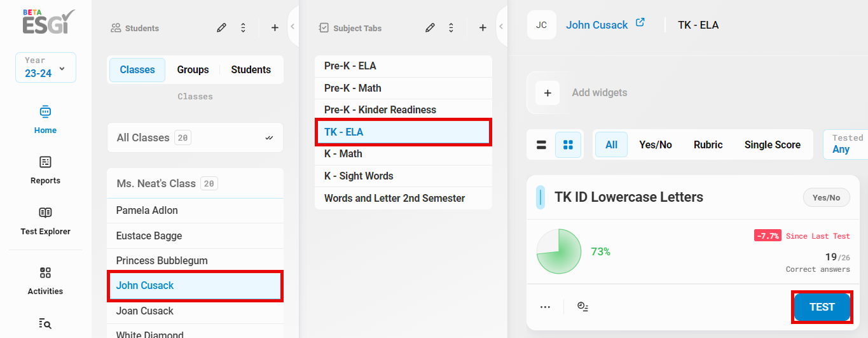Screen dimensions: 868x338
Task: Expand the All Classes selector
Action: pyautogui.click(x=195, y=137)
